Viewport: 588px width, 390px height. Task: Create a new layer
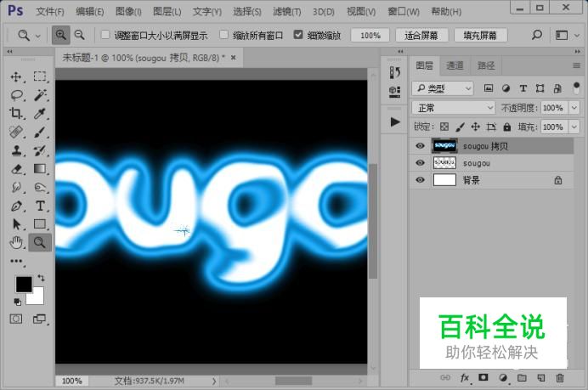(x=540, y=377)
